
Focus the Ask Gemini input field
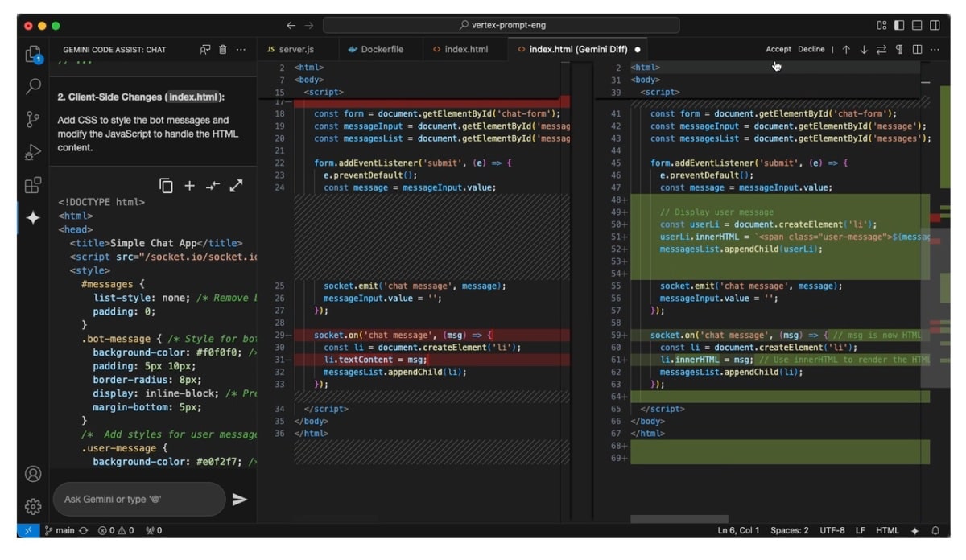(139, 500)
